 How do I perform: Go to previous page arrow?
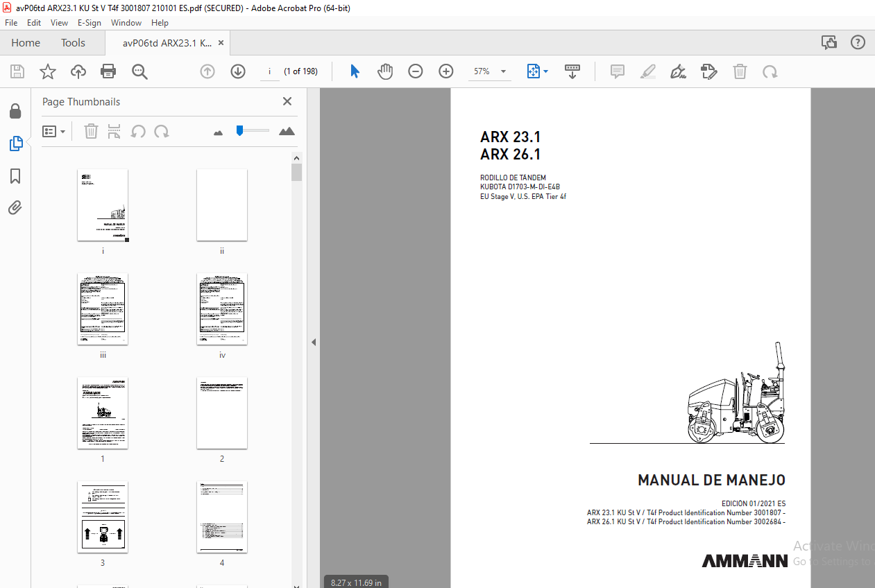(x=207, y=71)
